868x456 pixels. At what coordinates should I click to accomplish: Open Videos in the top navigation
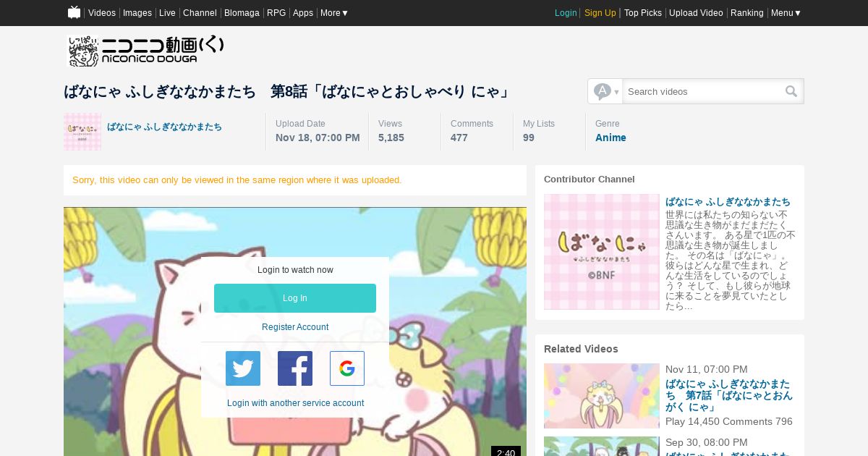coord(102,13)
